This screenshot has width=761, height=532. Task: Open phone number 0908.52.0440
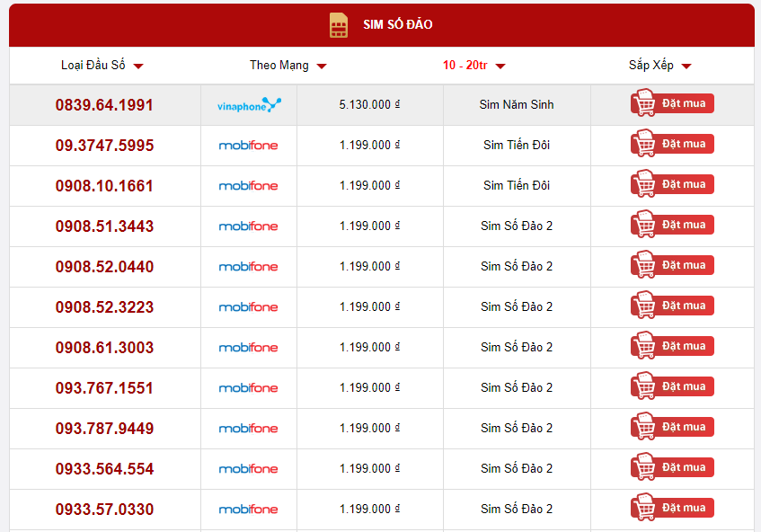[x=104, y=267]
